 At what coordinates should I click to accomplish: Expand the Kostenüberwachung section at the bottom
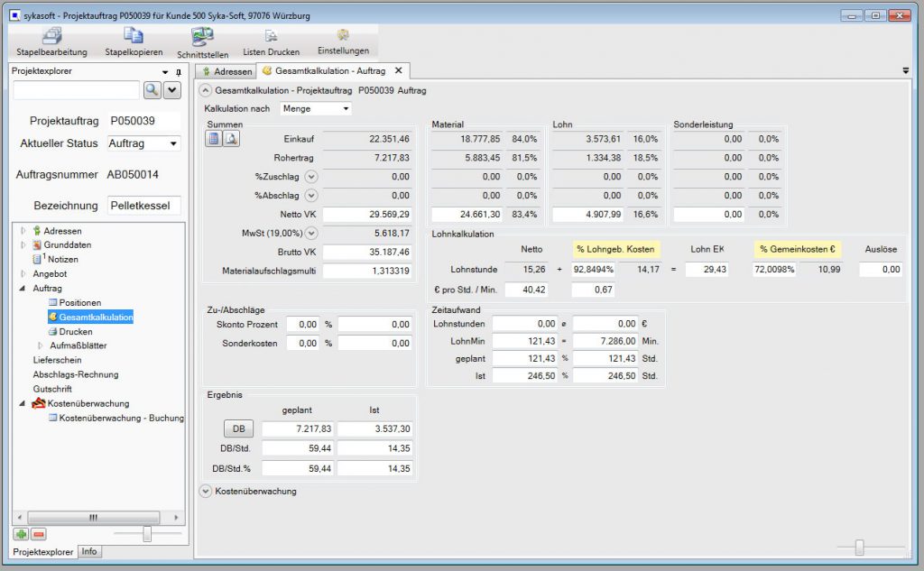[204, 491]
